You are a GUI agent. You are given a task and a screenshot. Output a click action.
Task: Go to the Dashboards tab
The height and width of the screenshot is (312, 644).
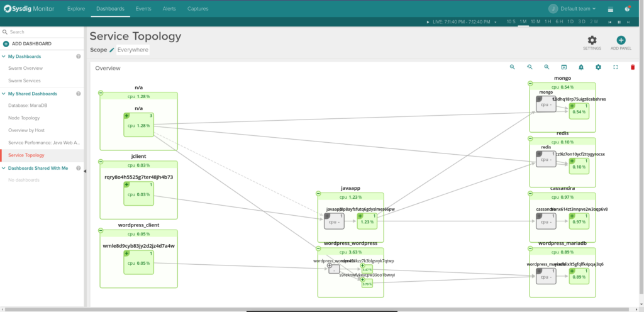coord(111,9)
